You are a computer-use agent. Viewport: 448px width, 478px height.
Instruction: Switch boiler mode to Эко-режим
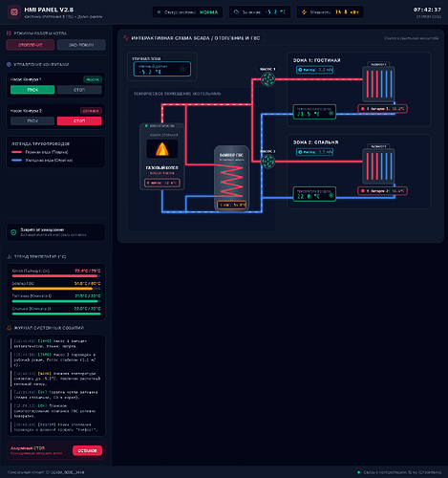(x=81, y=45)
